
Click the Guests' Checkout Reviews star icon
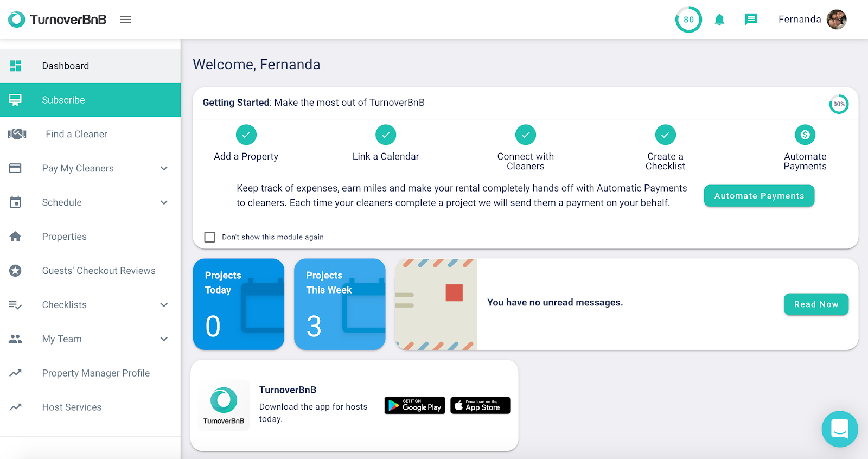click(x=15, y=271)
